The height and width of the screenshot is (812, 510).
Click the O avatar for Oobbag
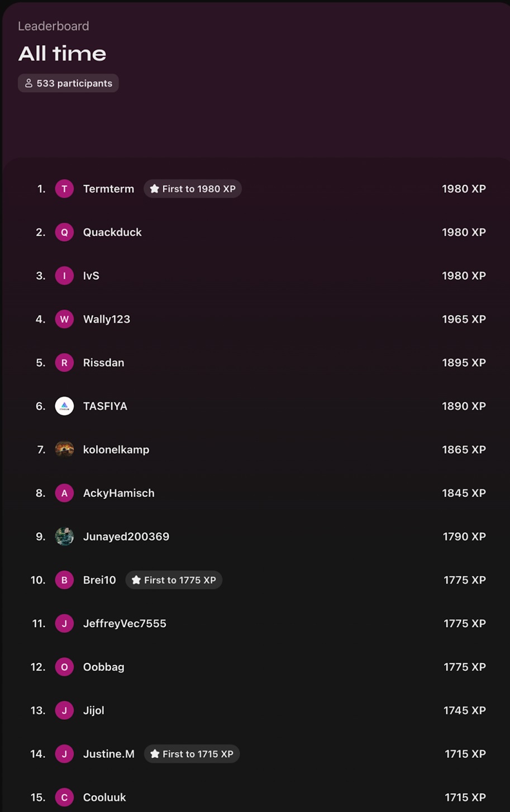[x=64, y=667]
